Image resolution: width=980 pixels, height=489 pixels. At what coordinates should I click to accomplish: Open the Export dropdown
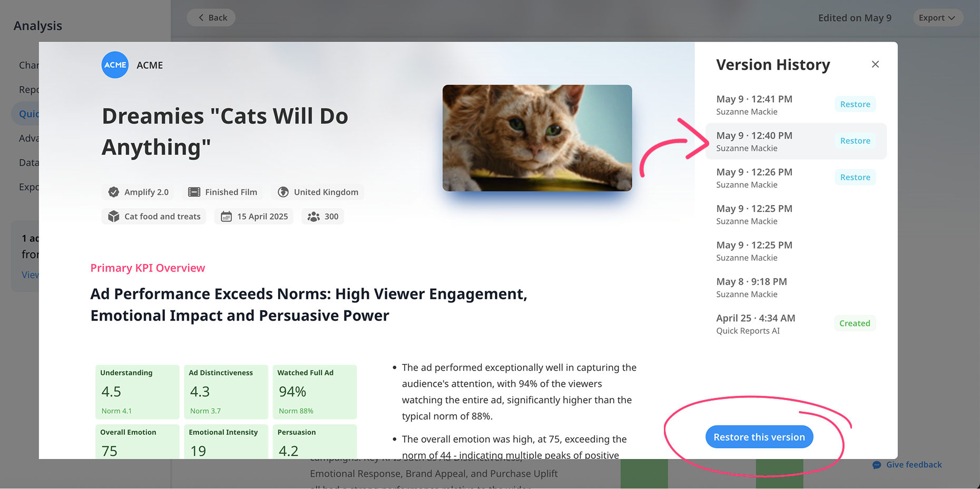(938, 18)
